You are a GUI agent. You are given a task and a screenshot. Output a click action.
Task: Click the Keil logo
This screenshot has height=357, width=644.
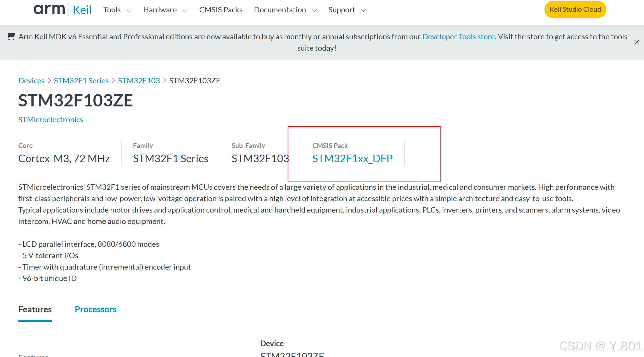pos(82,10)
